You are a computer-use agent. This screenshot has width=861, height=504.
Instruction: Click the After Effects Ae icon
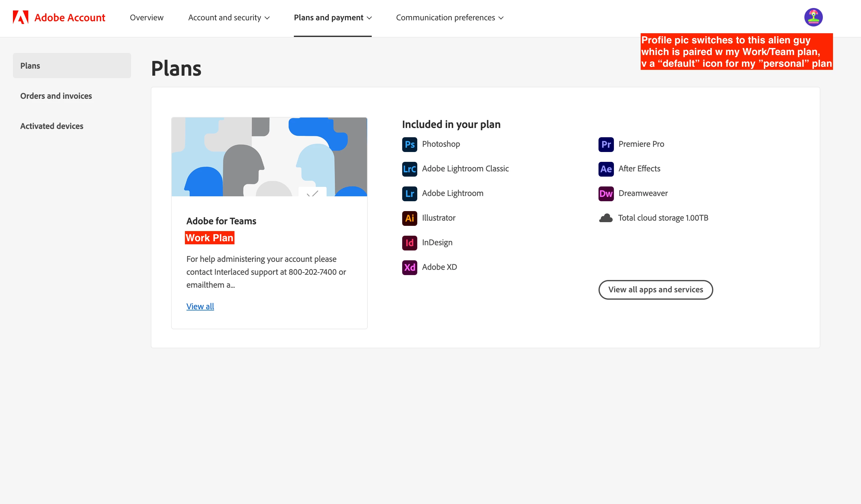coord(606,169)
